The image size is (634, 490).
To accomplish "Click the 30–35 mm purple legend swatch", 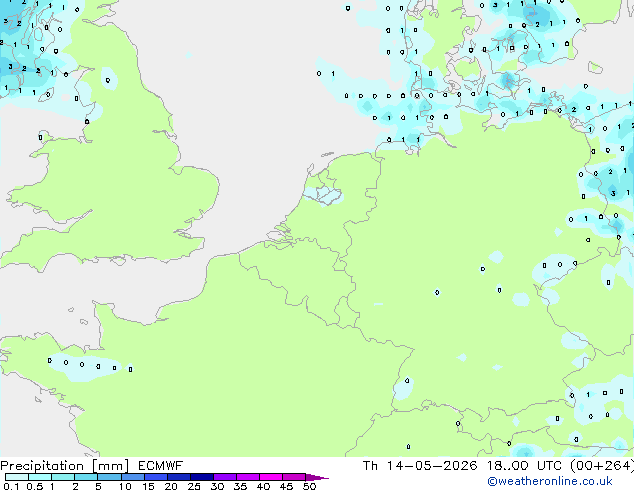I will (225, 477).
